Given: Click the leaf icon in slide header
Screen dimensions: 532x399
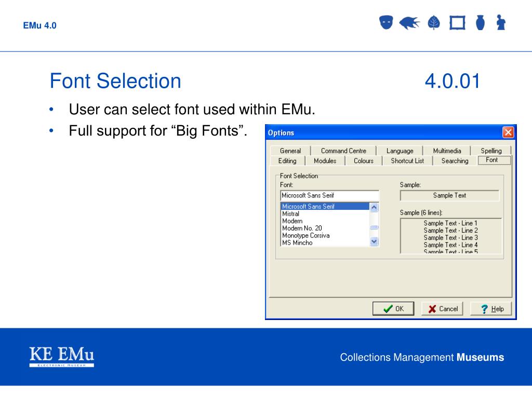Looking at the screenshot, I should 434,23.
